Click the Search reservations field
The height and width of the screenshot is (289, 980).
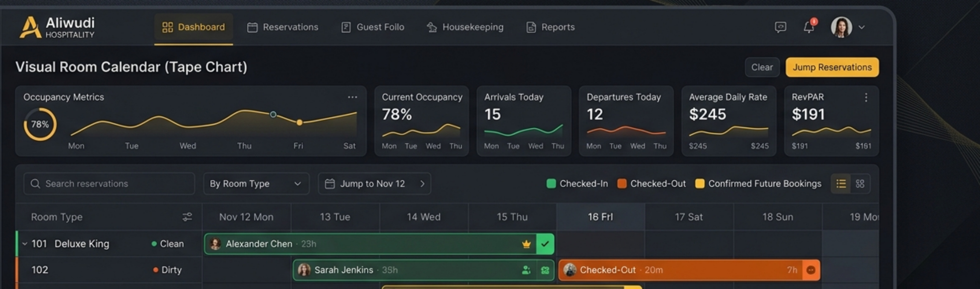pos(109,184)
